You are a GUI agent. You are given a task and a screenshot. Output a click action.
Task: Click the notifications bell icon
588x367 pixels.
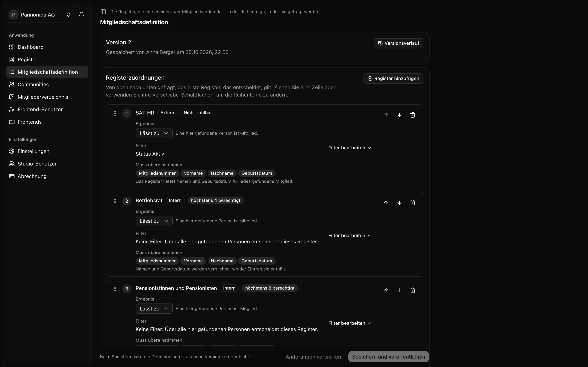(82, 15)
